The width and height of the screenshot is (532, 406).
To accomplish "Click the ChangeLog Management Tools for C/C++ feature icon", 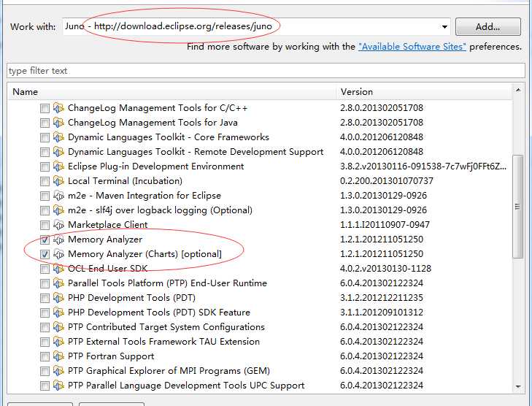I will coord(58,108).
